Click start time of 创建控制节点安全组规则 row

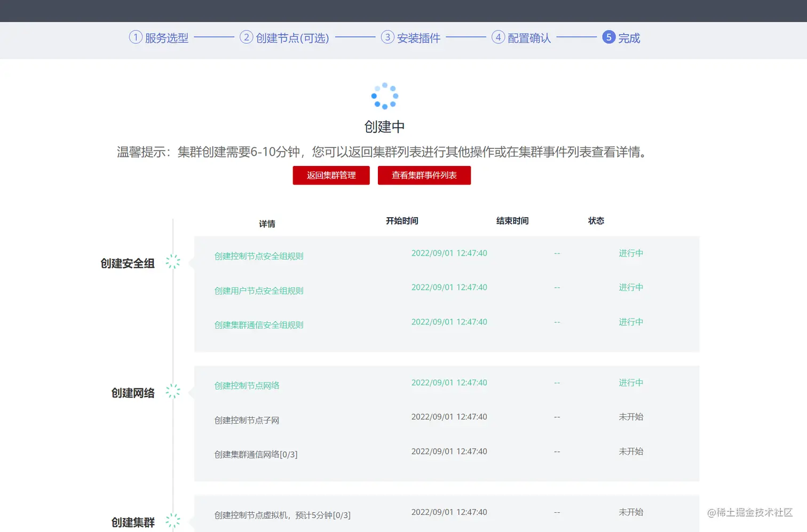[449, 253]
